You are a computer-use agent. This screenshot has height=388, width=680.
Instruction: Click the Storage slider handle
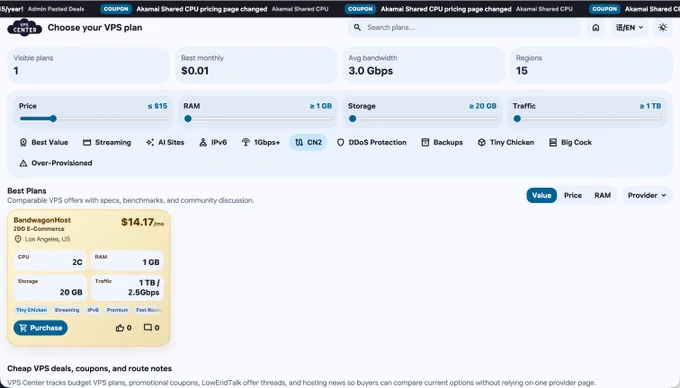(353, 119)
